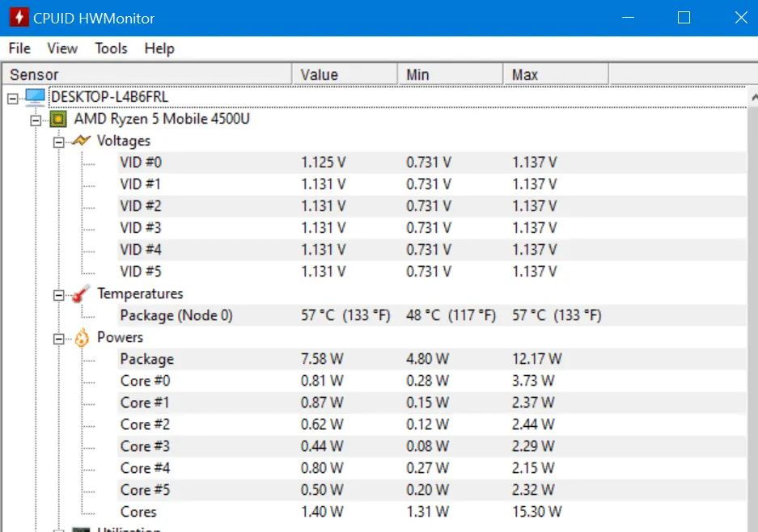The width and height of the screenshot is (758, 532).
Task: Click the AMD Ryzen CPU chip icon
Action: click(58, 119)
